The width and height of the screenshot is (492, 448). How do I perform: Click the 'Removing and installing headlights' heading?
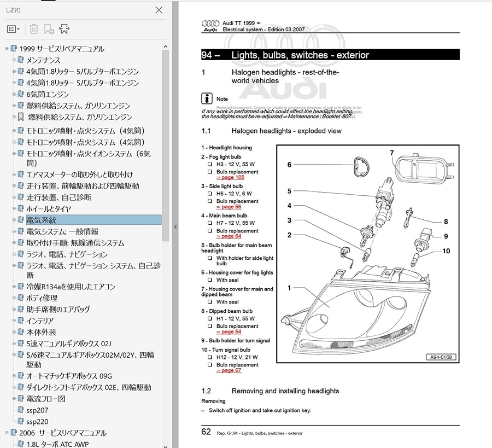point(285,391)
